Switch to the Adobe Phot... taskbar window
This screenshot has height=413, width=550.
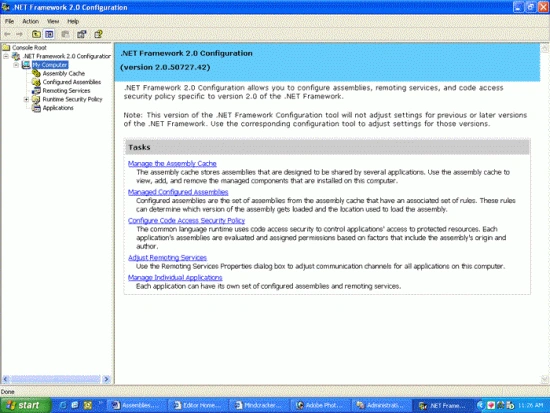click(x=321, y=405)
